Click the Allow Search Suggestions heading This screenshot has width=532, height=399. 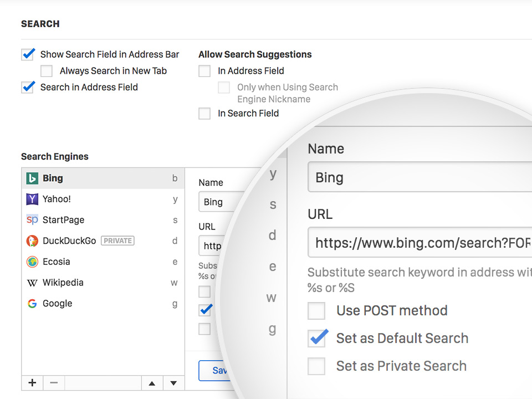coord(255,54)
